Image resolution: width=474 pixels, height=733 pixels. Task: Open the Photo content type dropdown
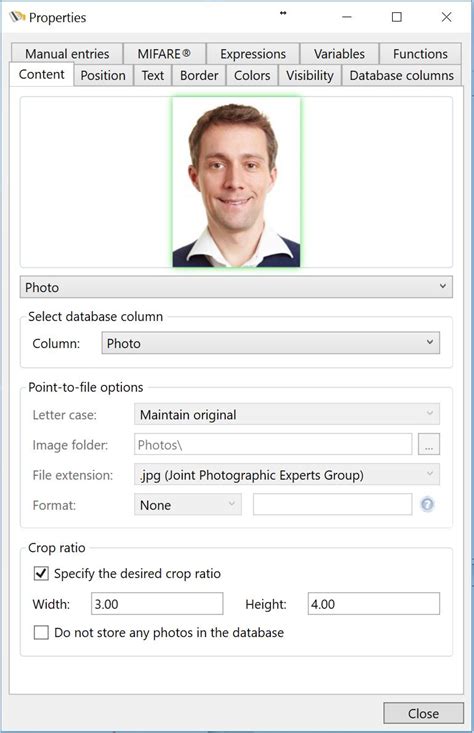(x=236, y=287)
